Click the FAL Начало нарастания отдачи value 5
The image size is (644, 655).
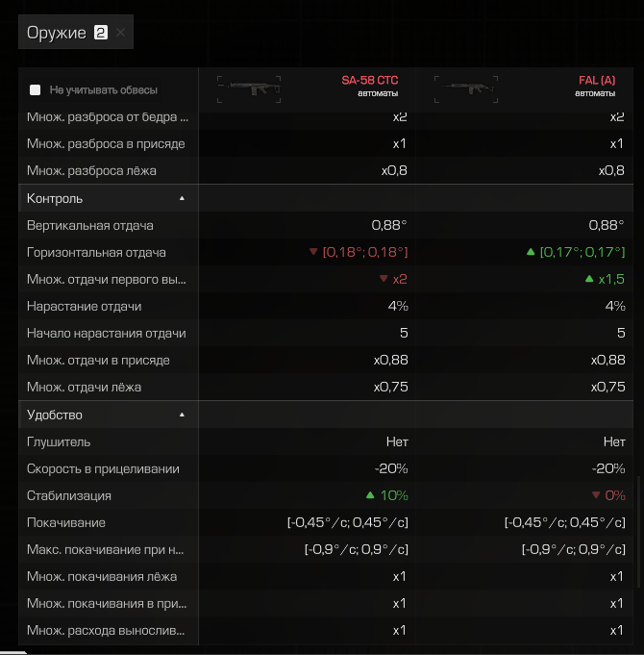(621, 333)
